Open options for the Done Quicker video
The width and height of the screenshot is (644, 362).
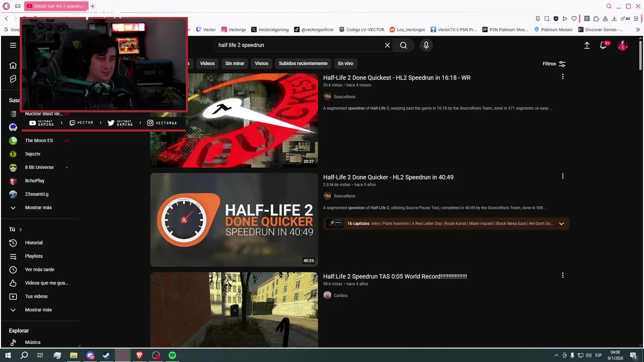pos(562,176)
